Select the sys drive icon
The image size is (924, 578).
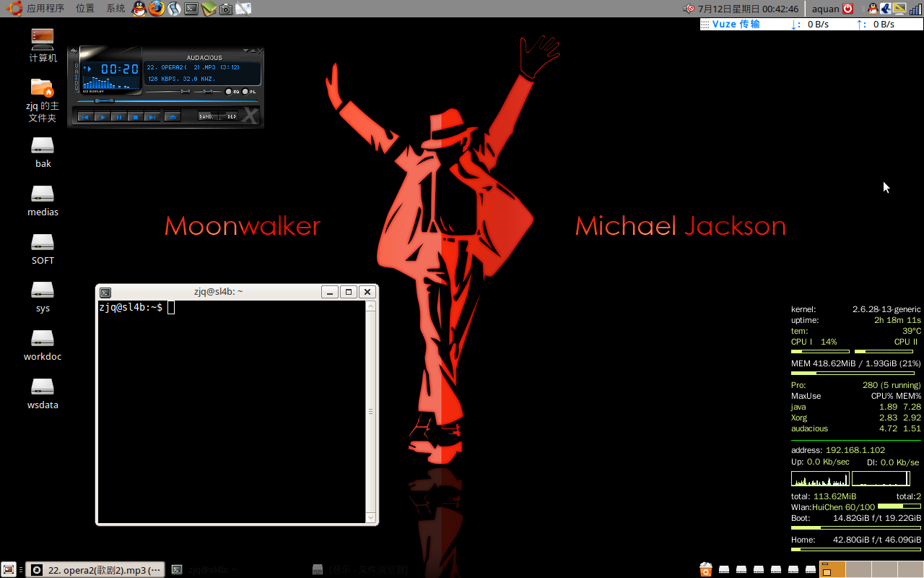pos(43,297)
